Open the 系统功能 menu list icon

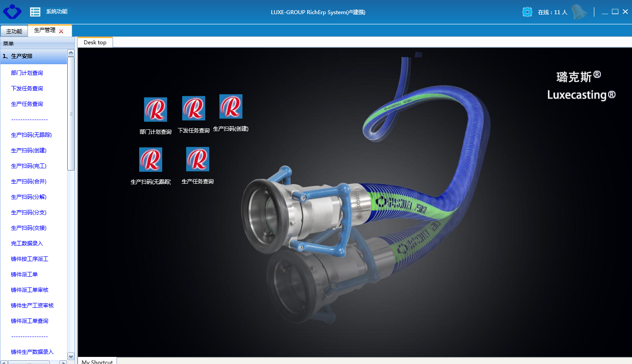(35, 12)
